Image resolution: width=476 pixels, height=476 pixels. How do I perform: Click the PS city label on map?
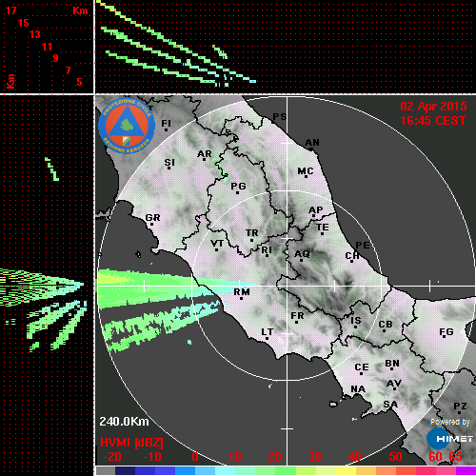(280, 117)
